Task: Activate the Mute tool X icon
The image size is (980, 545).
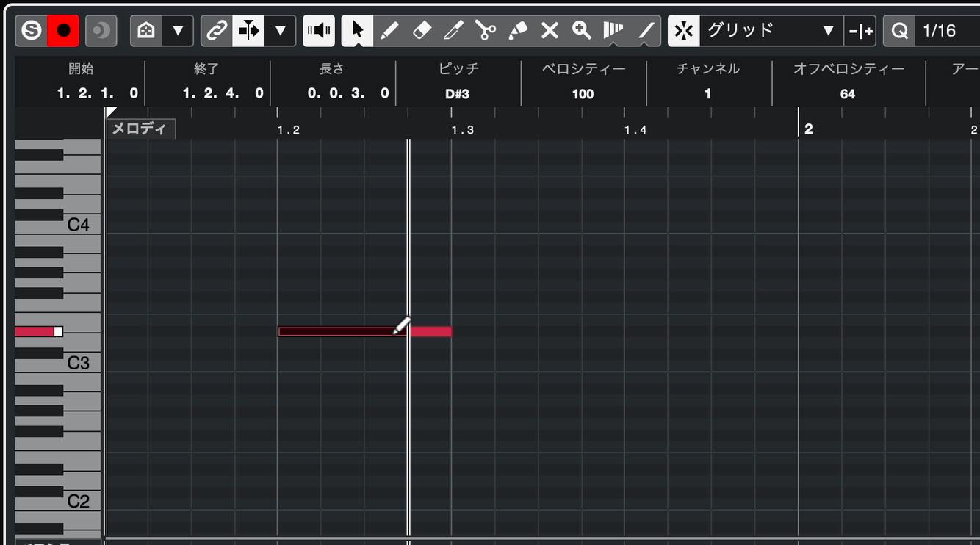Action: (550, 31)
